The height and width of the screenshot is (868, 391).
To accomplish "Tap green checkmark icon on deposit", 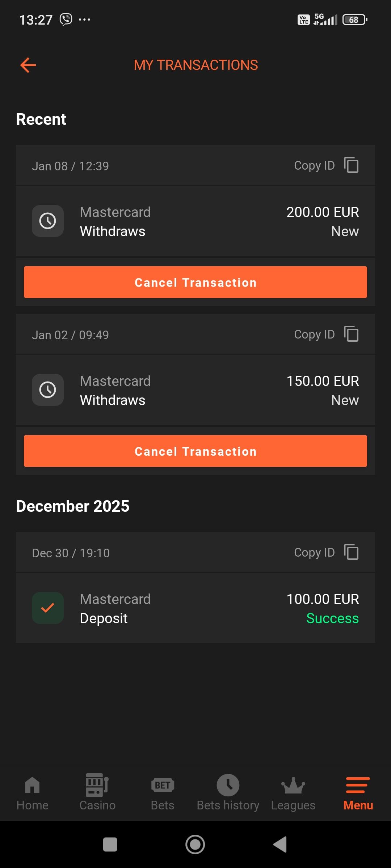I will tap(48, 608).
